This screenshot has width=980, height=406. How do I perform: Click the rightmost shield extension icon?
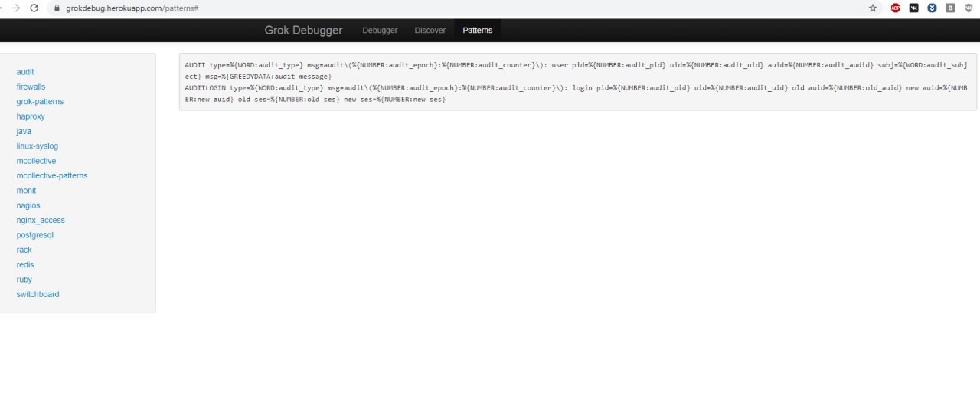point(969,8)
